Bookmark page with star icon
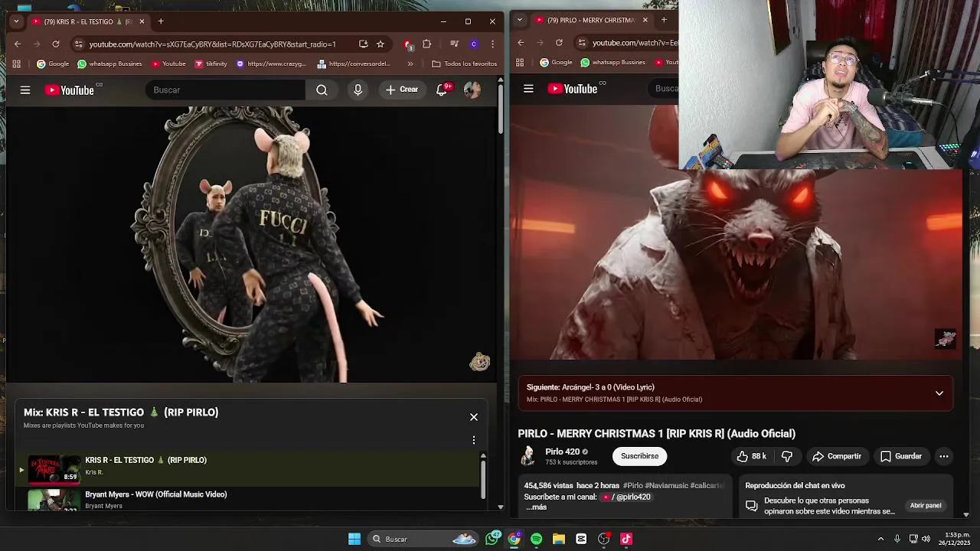The width and height of the screenshot is (980, 551). click(381, 44)
